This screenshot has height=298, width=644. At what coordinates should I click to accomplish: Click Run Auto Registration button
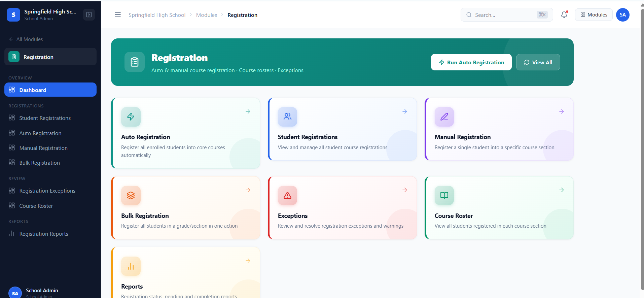coord(471,62)
